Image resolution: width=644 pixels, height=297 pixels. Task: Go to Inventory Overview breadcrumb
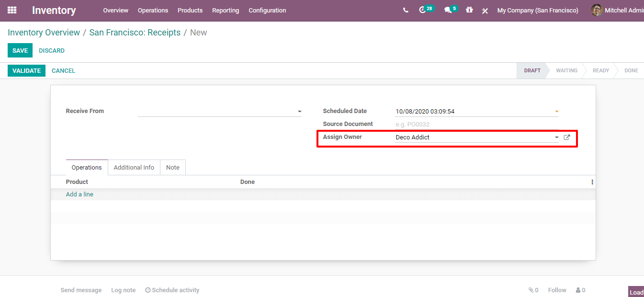(44, 33)
